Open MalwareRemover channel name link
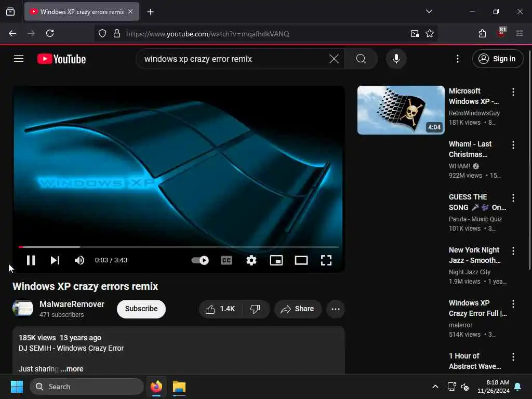The width and height of the screenshot is (532, 399). [x=72, y=304]
